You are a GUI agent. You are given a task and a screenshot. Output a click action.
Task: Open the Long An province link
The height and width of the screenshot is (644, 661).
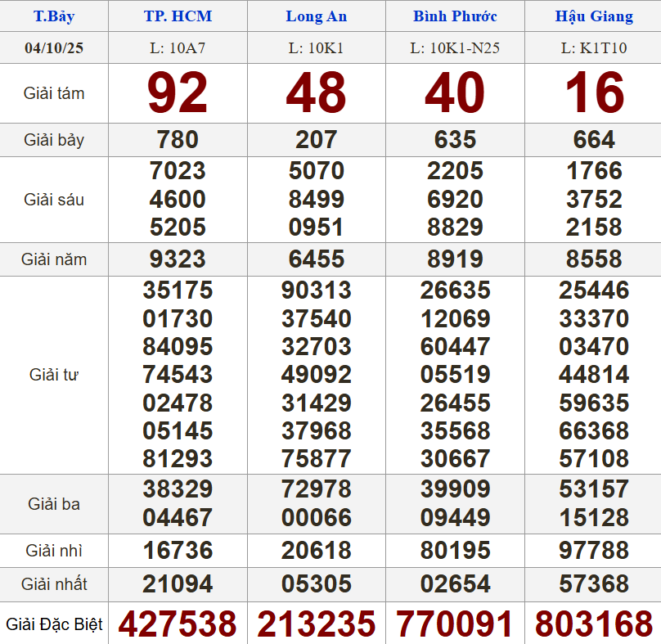[x=316, y=16]
